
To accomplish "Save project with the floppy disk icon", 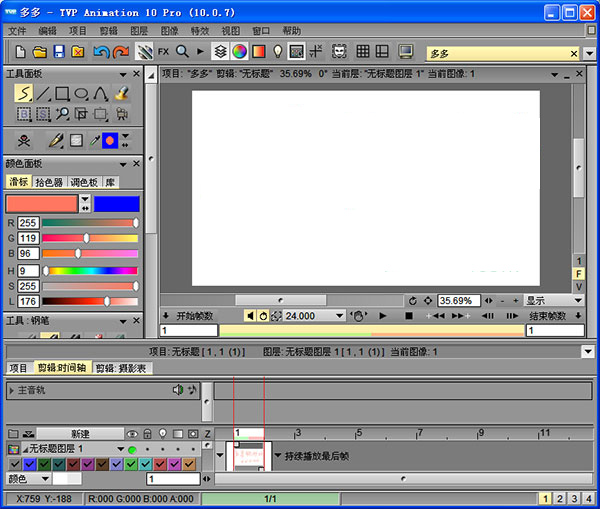I will (59, 51).
